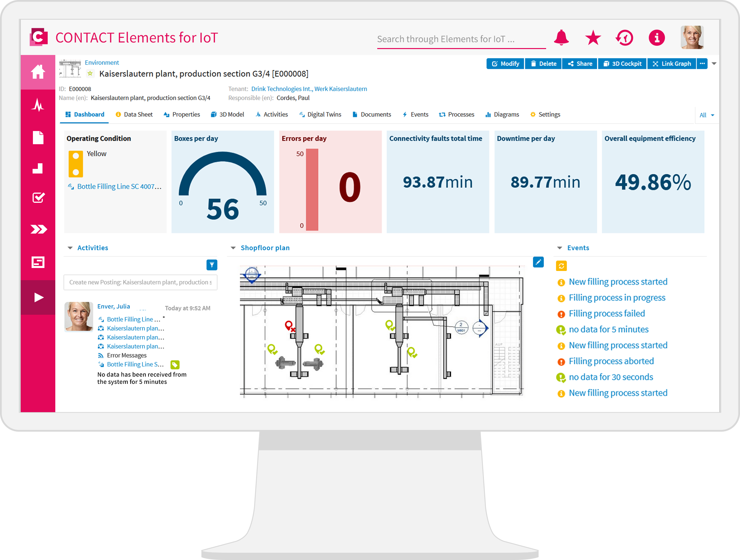The width and height of the screenshot is (740, 560).
Task: Switch to the Diagrams tab
Action: click(502, 115)
